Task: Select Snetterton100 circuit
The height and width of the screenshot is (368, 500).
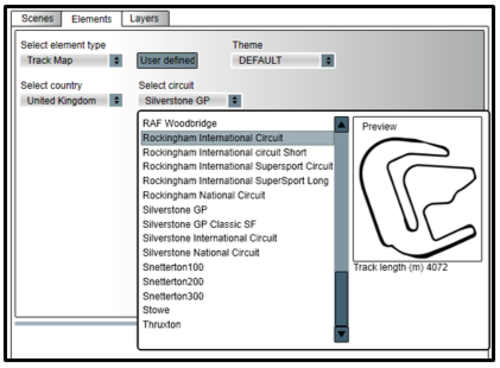Action: (x=237, y=267)
